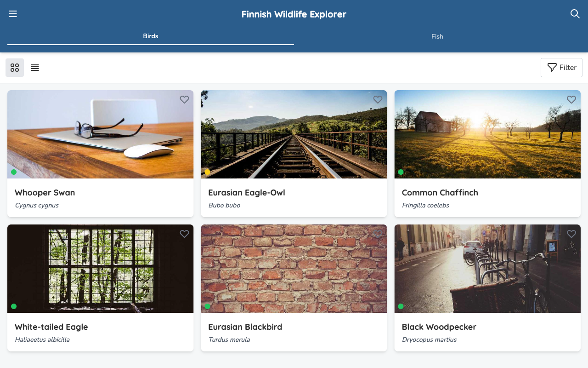
Task: Click the green status dot on Common Chaffinch
Action: coord(401,172)
